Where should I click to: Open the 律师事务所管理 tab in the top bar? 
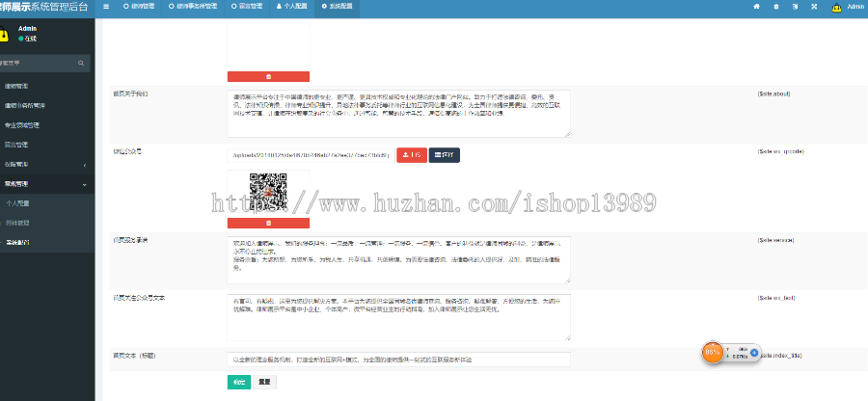(x=193, y=7)
